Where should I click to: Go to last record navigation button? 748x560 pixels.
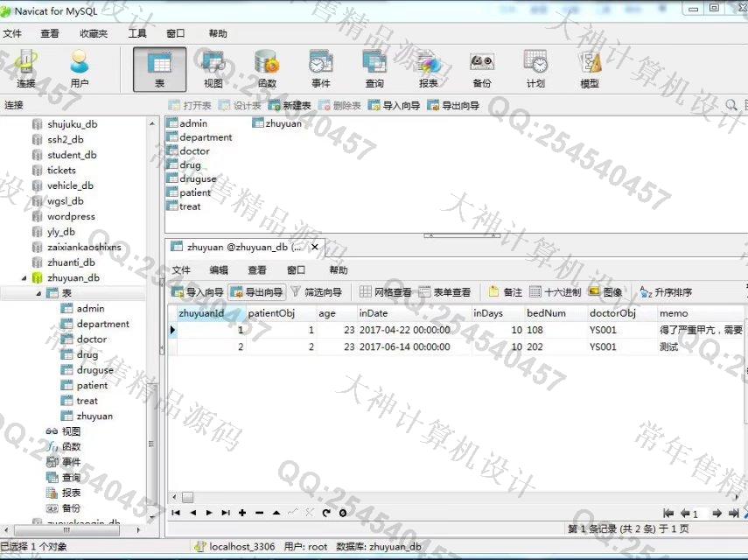226,513
